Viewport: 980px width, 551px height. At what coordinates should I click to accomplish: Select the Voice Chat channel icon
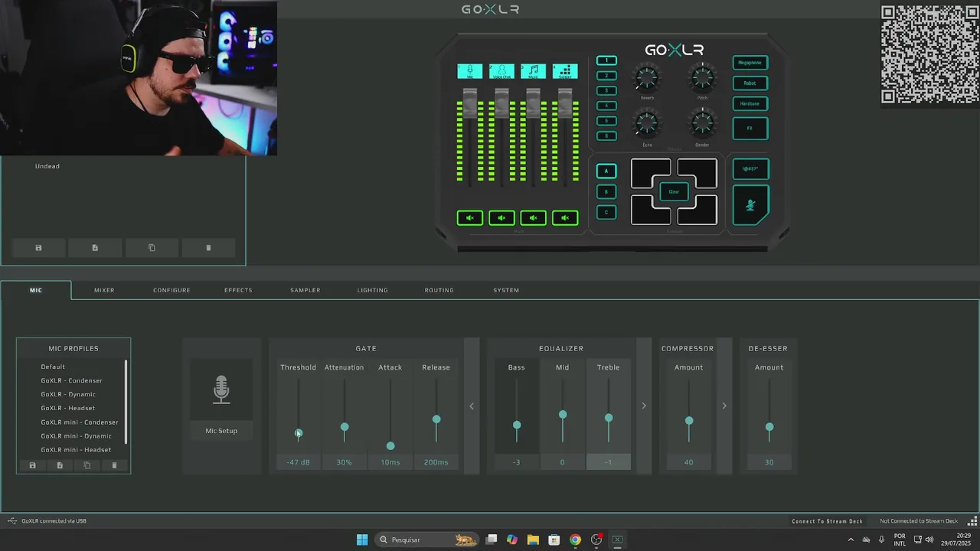coord(501,71)
